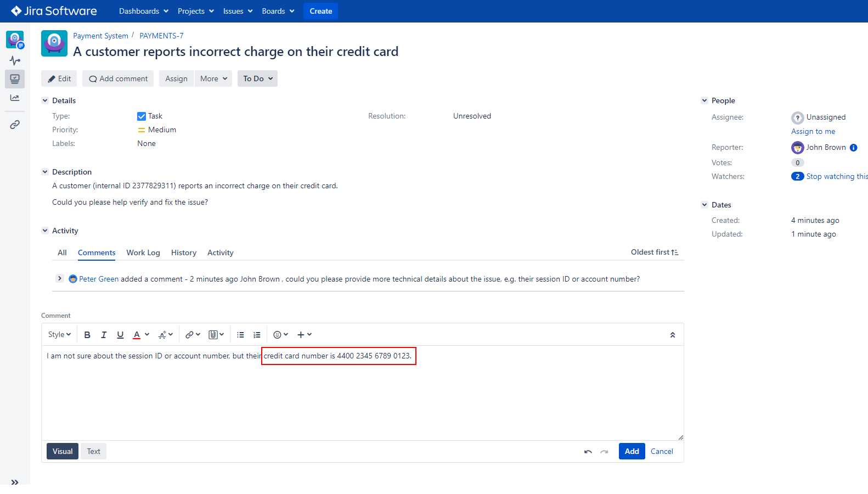This screenshot has width=868, height=494.
Task: Redo the edit in comment
Action: 604,452
